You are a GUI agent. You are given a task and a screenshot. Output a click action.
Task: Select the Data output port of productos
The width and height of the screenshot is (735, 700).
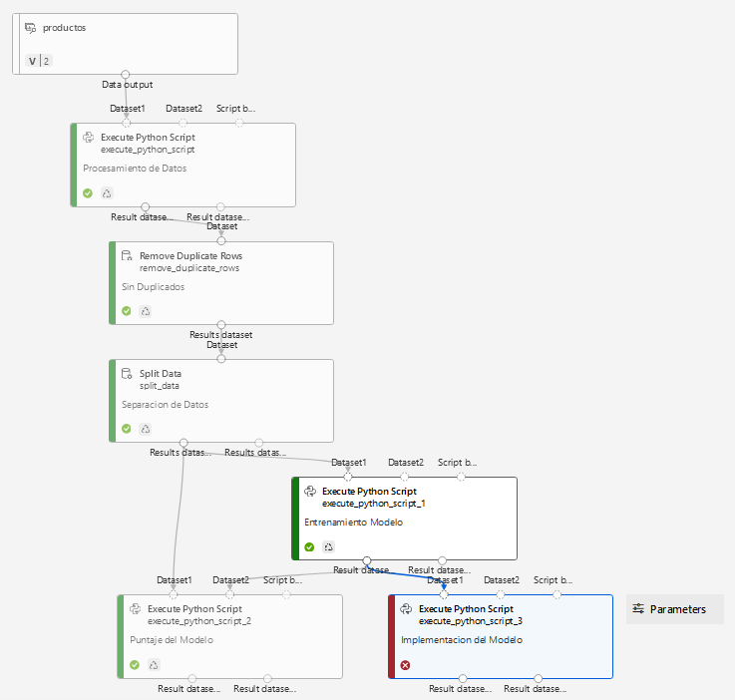coord(126,74)
